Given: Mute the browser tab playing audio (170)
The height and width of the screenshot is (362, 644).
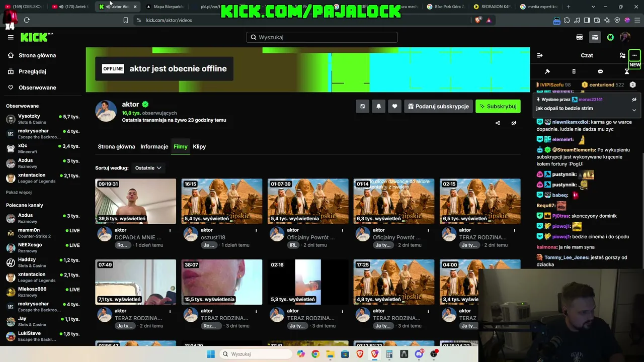Looking at the screenshot, I should coord(61,7).
